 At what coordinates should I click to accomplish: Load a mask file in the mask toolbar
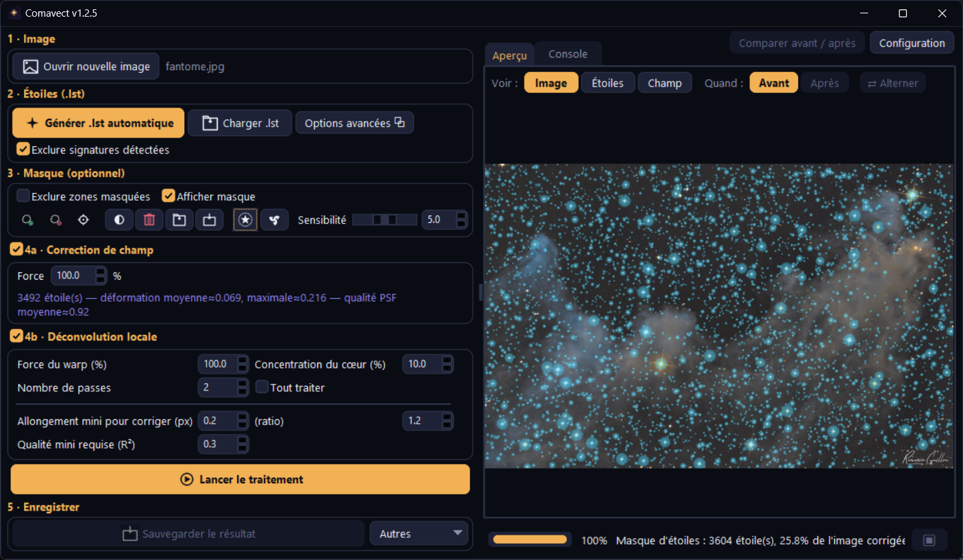(x=179, y=220)
